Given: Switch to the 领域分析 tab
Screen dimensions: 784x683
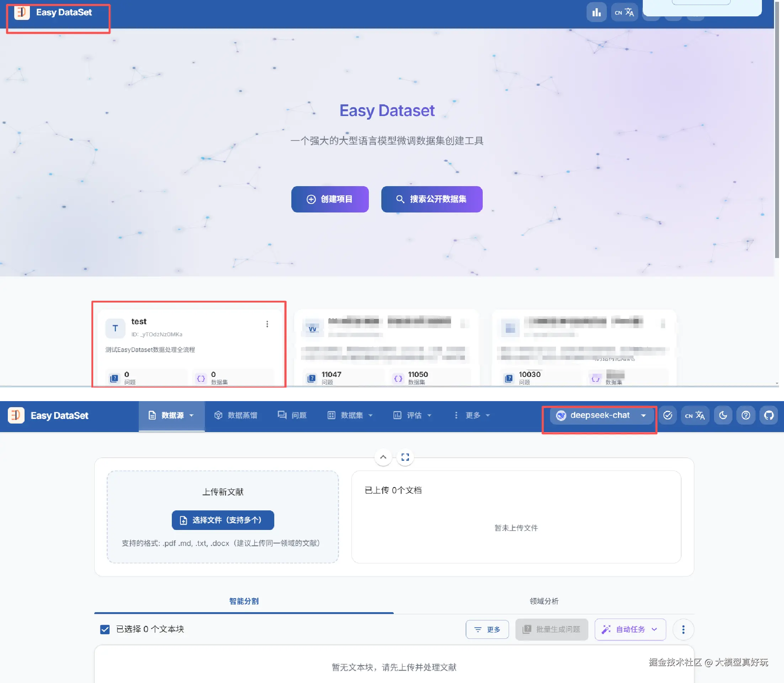Looking at the screenshot, I should click(544, 601).
